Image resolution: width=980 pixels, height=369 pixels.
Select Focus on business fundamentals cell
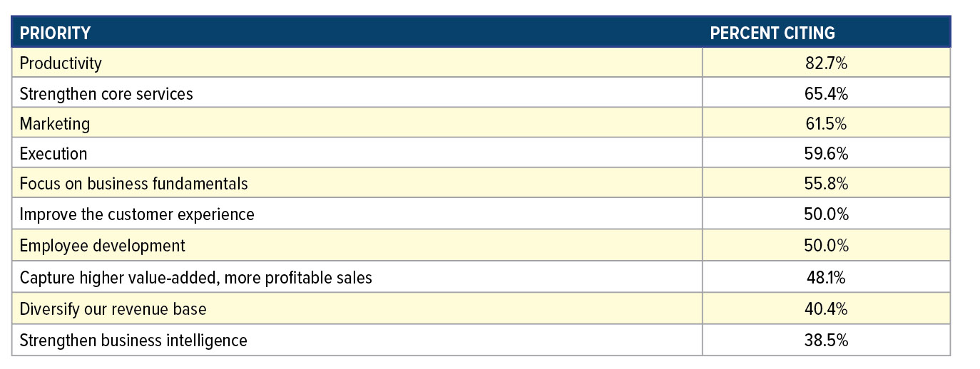coord(133,183)
